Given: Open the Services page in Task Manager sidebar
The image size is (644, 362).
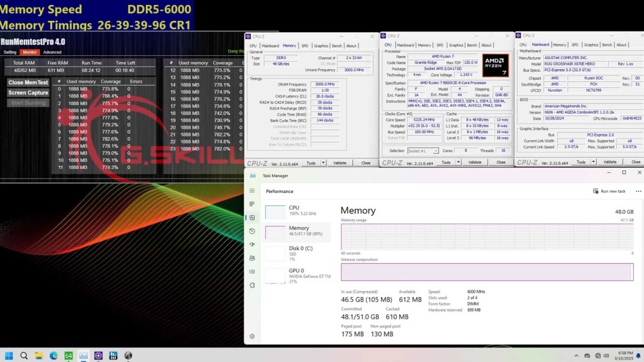Looking at the screenshot, I should (x=252, y=285).
